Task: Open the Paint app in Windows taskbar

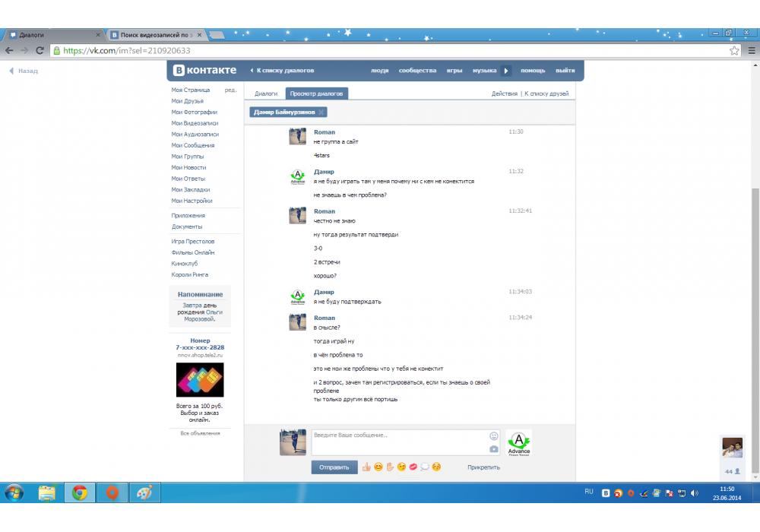Action: pos(144,493)
